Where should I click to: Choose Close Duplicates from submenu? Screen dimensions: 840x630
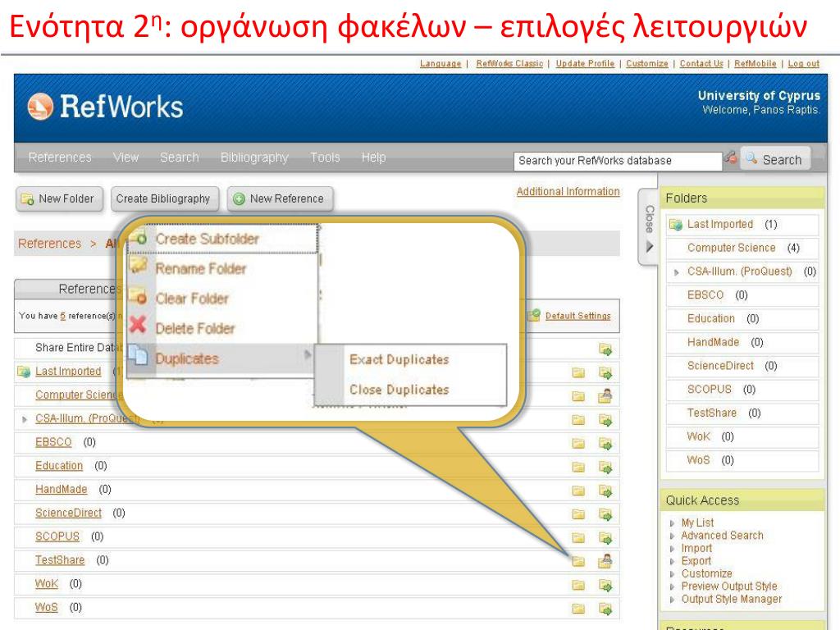tap(399, 390)
